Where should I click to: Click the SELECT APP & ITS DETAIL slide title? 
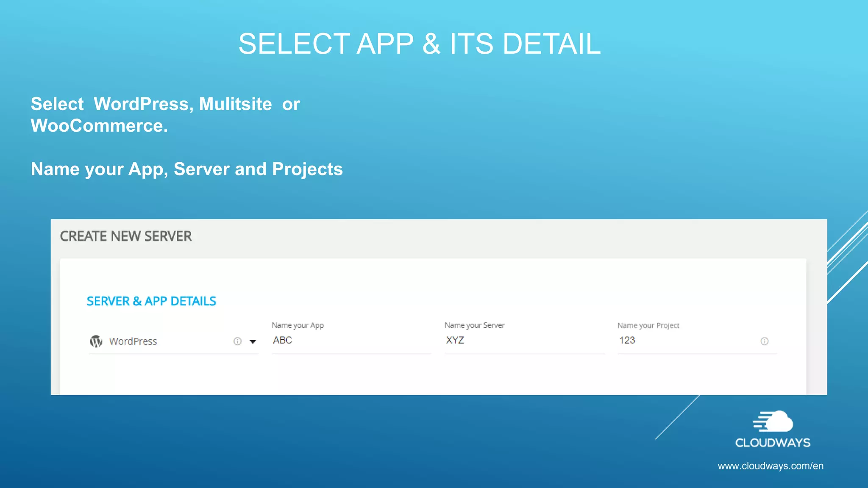420,44
